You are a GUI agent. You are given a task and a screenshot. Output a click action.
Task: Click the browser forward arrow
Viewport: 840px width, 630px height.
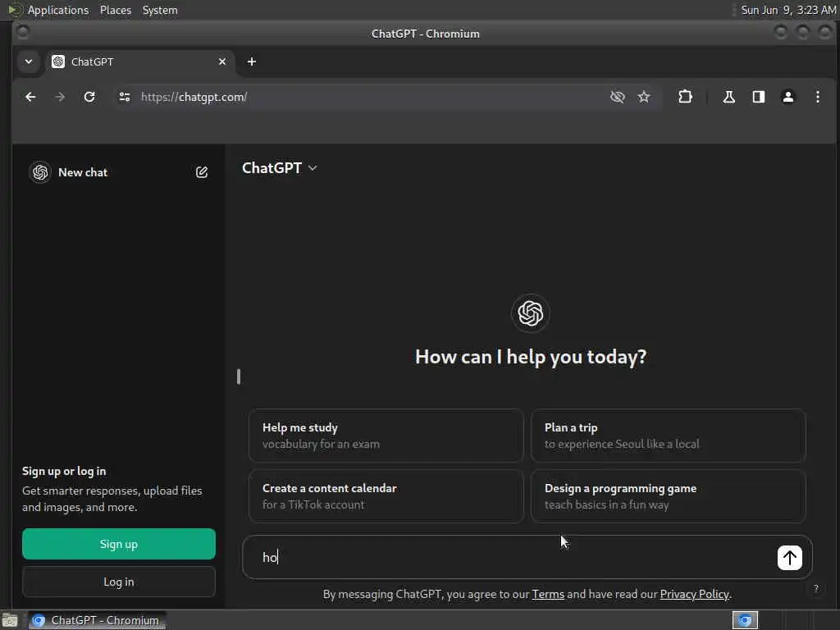click(60, 97)
